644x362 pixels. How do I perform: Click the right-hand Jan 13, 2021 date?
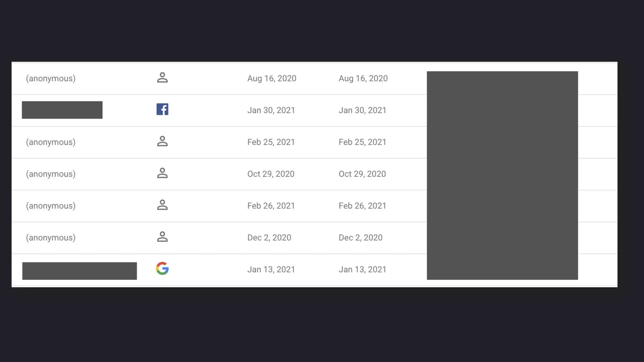(x=362, y=270)
